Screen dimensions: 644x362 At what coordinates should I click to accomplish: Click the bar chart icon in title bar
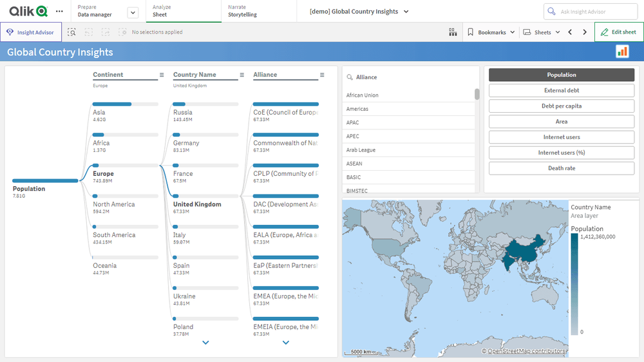point(622,52)
